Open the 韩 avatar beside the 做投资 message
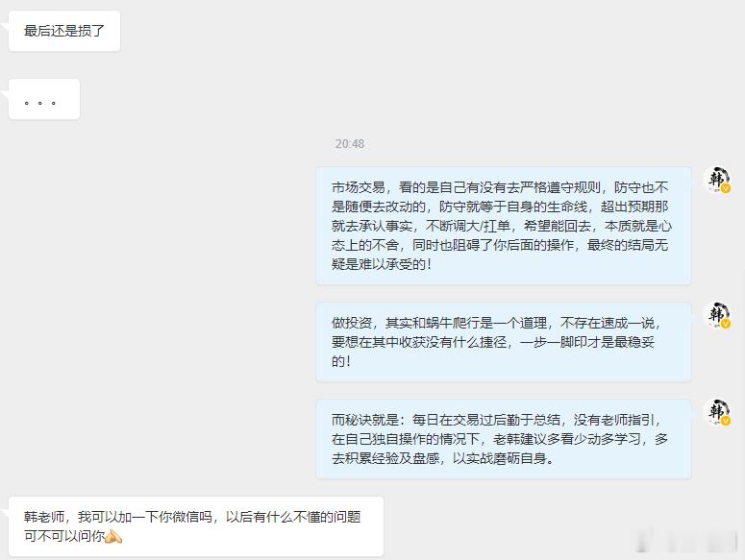This screenshot has height=560, width=745. pos(717,315)
